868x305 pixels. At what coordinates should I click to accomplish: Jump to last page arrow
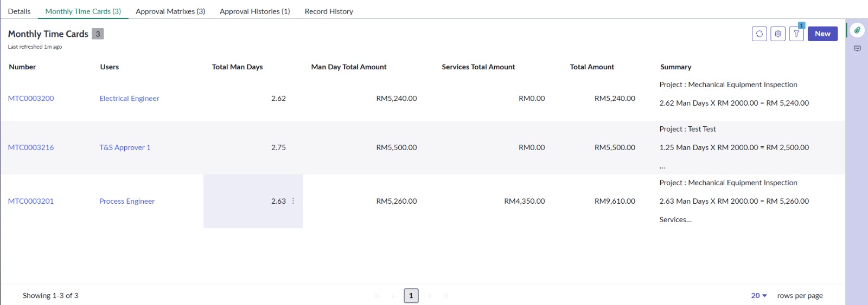445,296
